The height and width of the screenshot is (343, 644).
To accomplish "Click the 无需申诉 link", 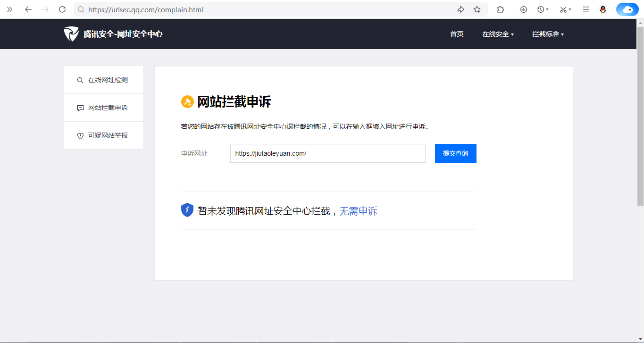I will pyautogui.click(x=359, y=211).
